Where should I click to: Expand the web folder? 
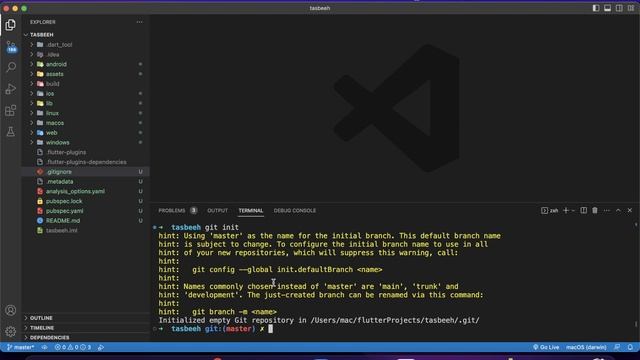tap(86, 133)
